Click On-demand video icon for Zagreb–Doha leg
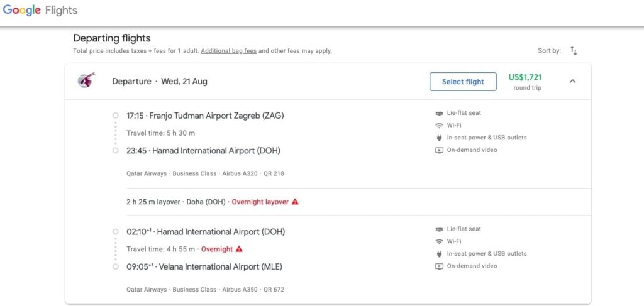The height and width of the screenshot is (306, 644). click(439, 150)
